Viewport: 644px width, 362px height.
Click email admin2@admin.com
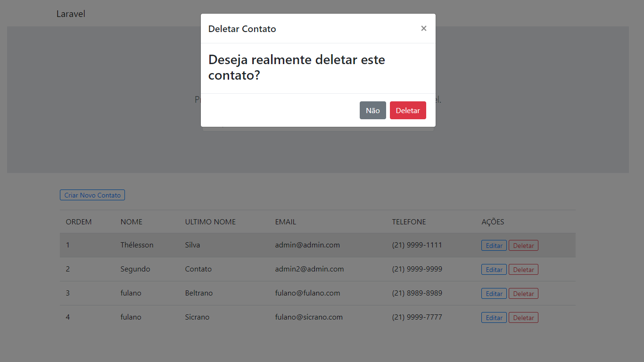click(x=310, y=269)
